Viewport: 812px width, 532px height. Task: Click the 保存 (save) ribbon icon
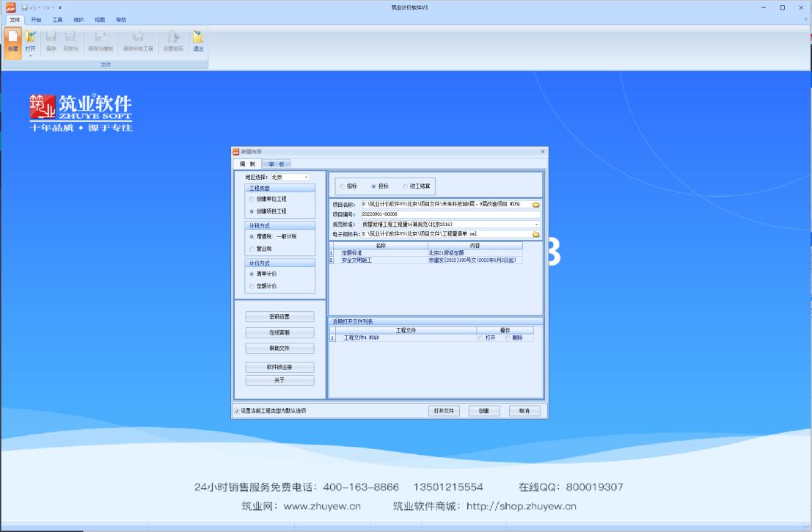(51, 39)
